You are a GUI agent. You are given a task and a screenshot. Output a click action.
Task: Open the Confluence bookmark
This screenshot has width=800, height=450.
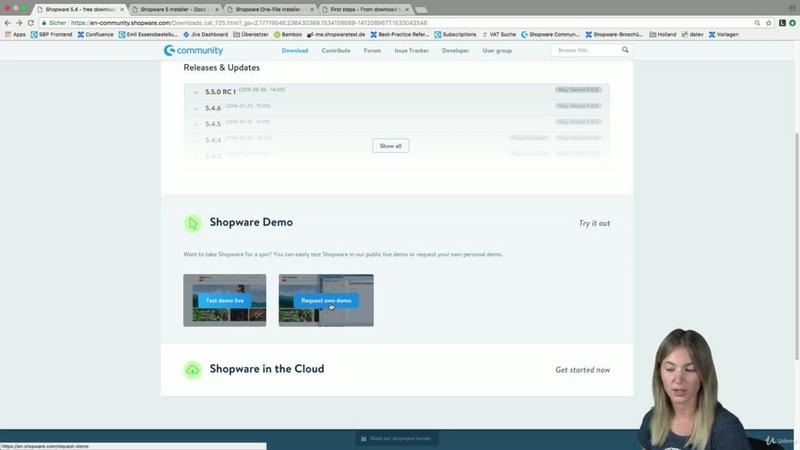pos(95,34)
